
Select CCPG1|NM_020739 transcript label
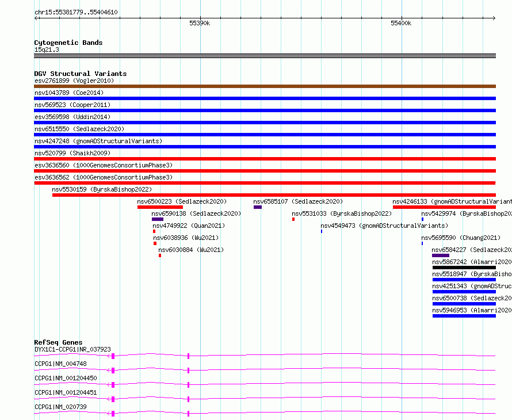tap(60, 407)
